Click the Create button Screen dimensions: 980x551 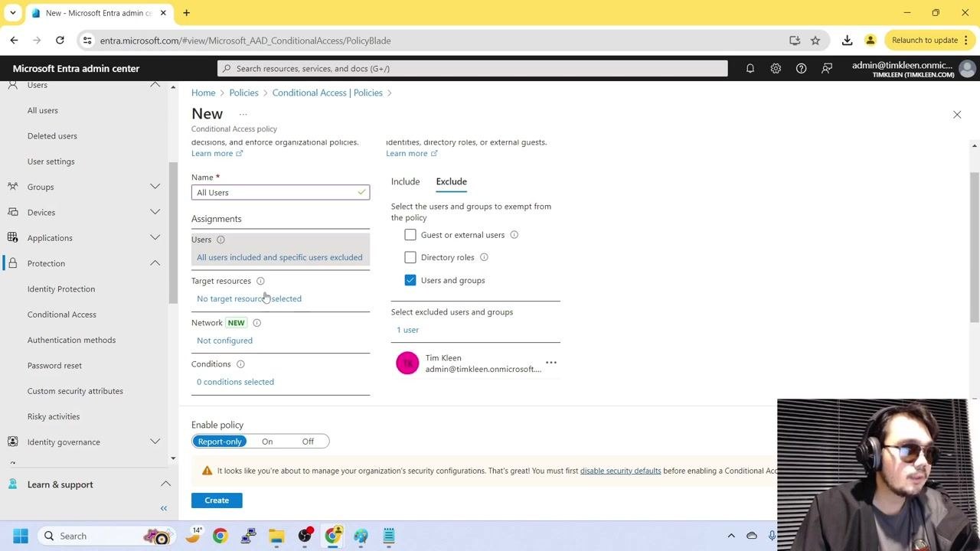point(217,500)
